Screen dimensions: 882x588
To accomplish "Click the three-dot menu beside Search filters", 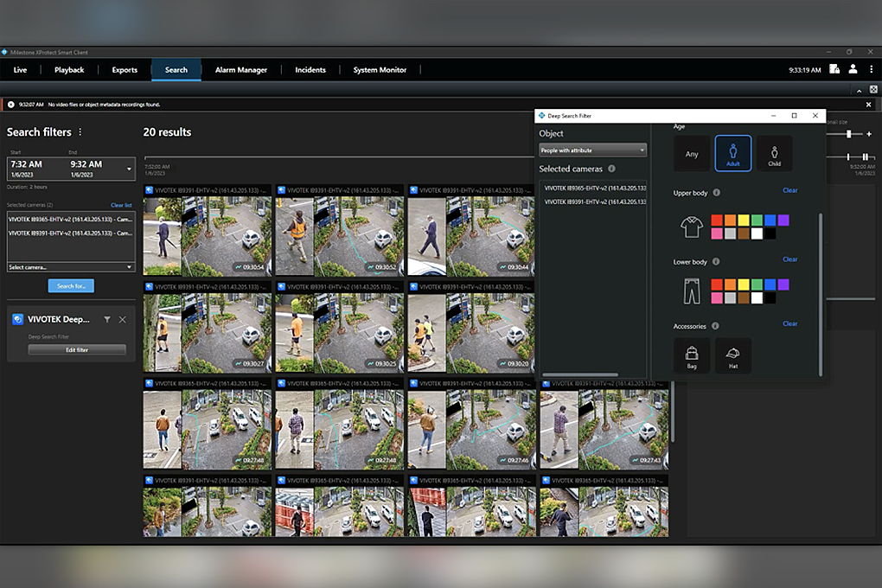I will pos(80,132).
